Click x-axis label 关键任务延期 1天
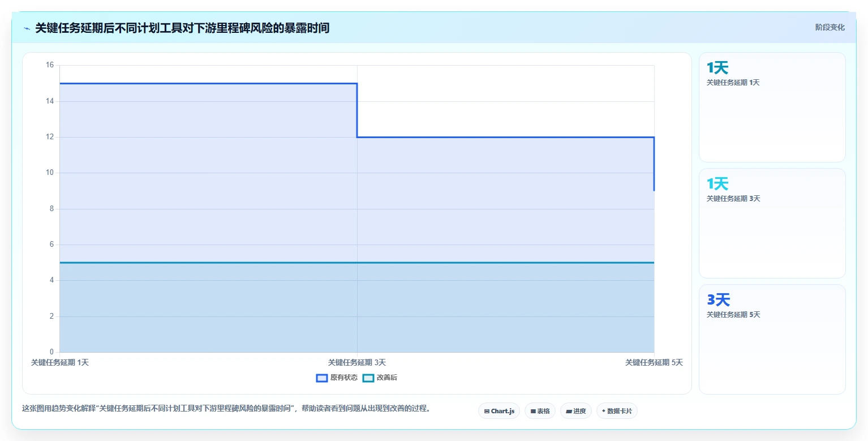868x441 pixels. click(59, 362)
